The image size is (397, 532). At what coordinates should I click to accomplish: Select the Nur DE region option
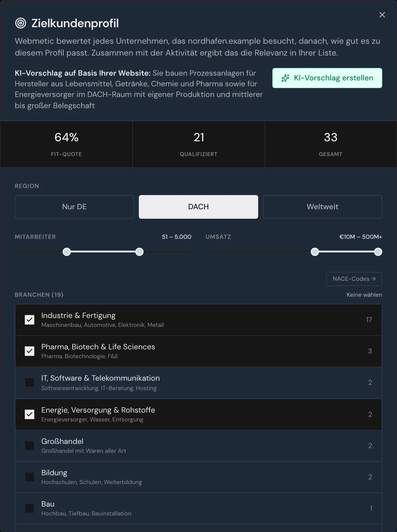(74, 207)
